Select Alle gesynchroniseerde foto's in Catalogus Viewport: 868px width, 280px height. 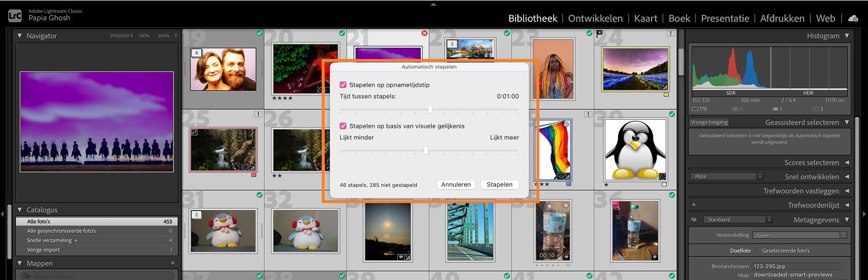[x=96, y=231]
